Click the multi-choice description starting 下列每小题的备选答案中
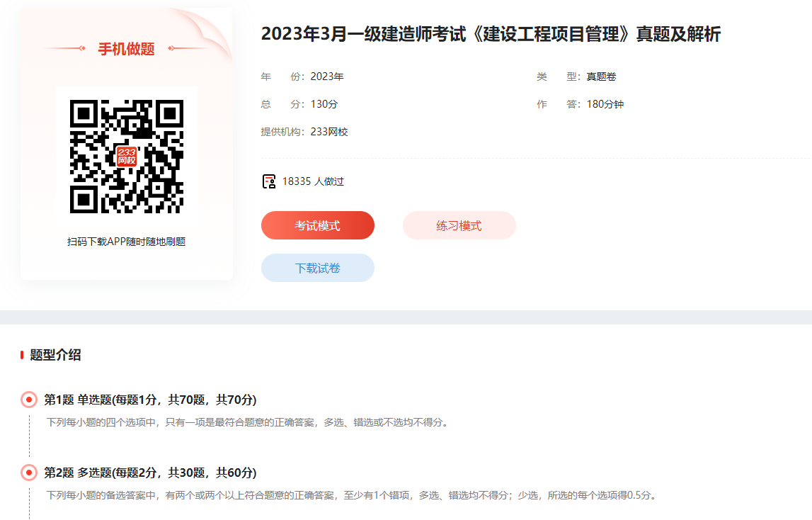 tap(352, 496)
